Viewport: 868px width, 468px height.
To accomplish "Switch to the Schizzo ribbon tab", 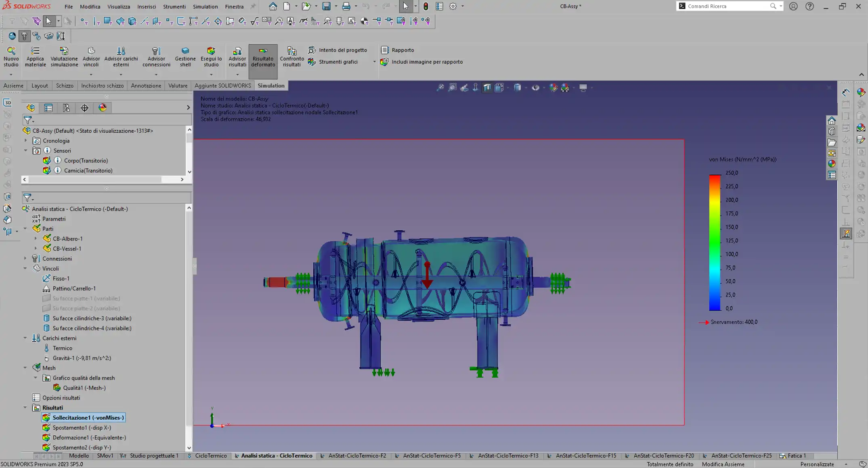I will point(65,86).
